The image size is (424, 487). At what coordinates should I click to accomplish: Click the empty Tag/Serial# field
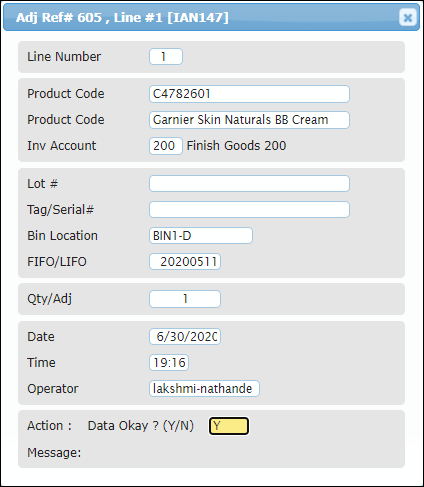tap(249, 210)
